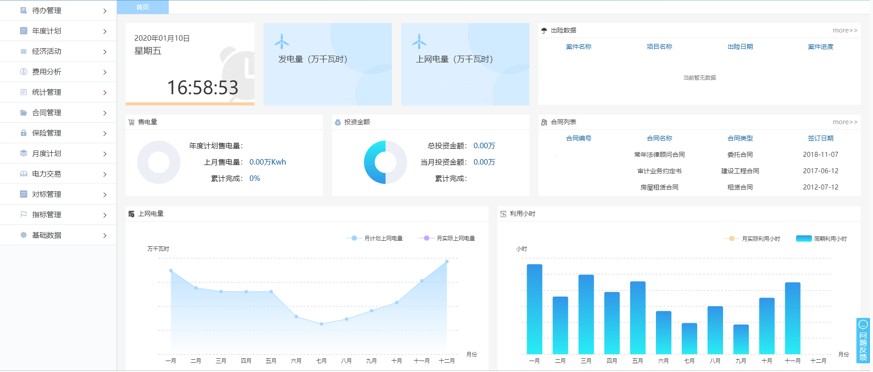Click the 案件名称 column header
This screenshot has height=372, width=873.
(578, 47)
